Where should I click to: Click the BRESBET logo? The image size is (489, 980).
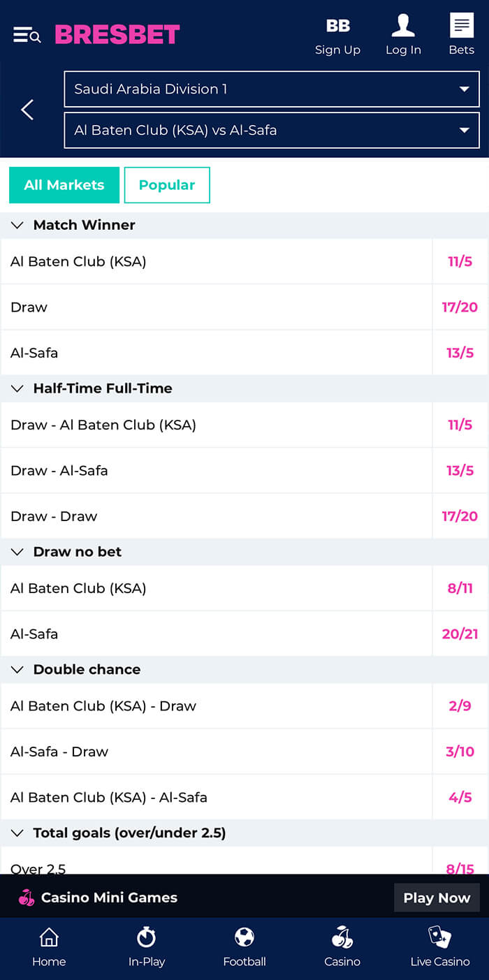(x=117, y=34)
